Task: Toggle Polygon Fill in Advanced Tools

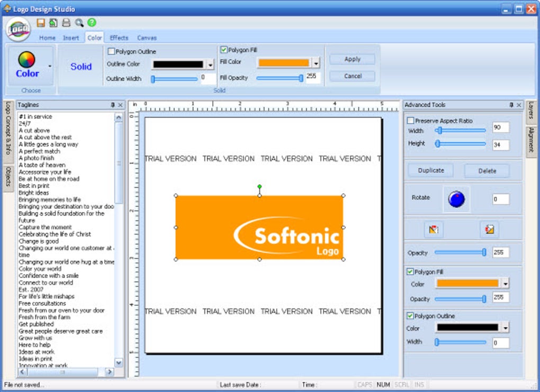Action: pos(410,271)
